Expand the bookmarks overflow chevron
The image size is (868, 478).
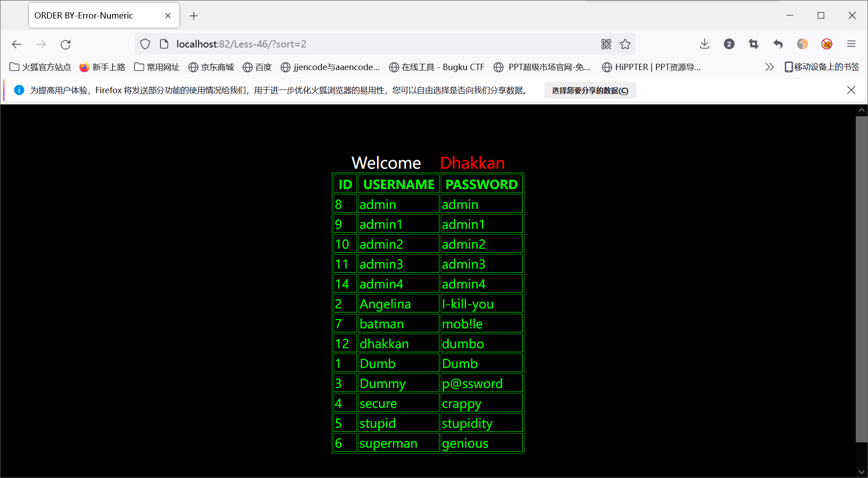point(769,66)
